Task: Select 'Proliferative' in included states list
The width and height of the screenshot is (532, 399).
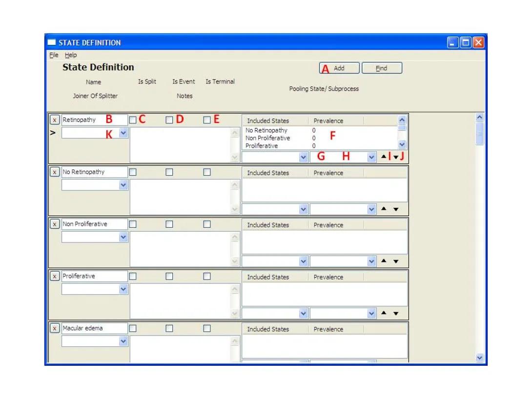Action: click(262, 146)
